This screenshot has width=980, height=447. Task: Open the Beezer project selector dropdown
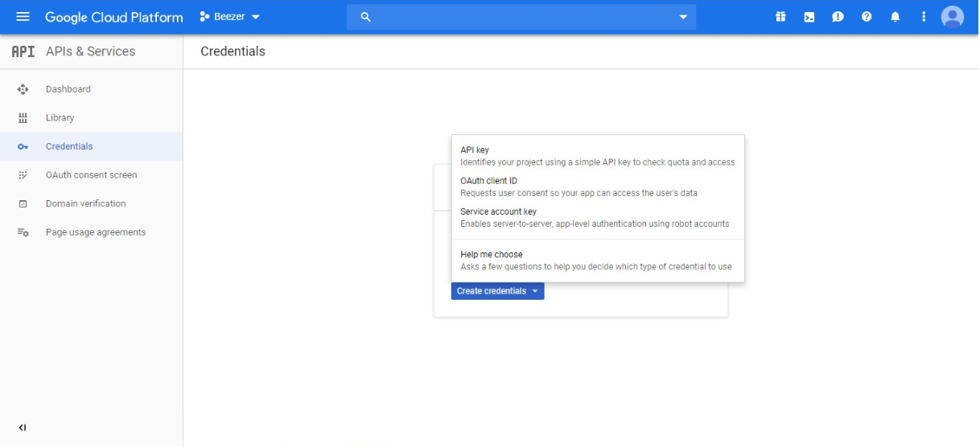pos(230,17)
